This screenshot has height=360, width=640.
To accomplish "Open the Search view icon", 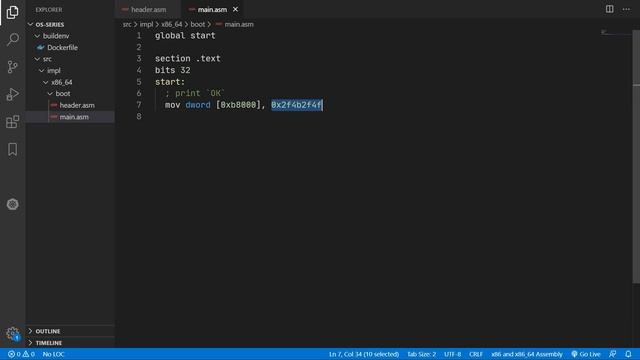I will (x=12, y=40).
